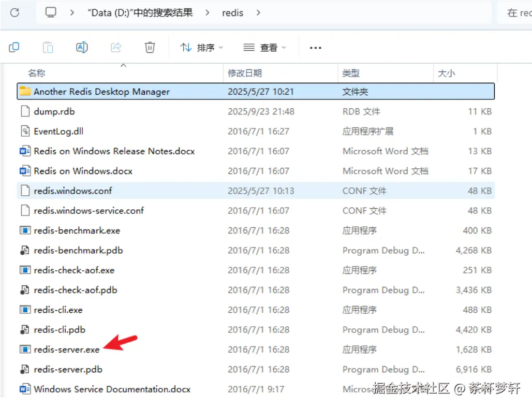Image resolution: width=532 pixels, height=407 pixels.
Task: Click the redis.windows-service.conf file icon
Action: click(25, 210)
